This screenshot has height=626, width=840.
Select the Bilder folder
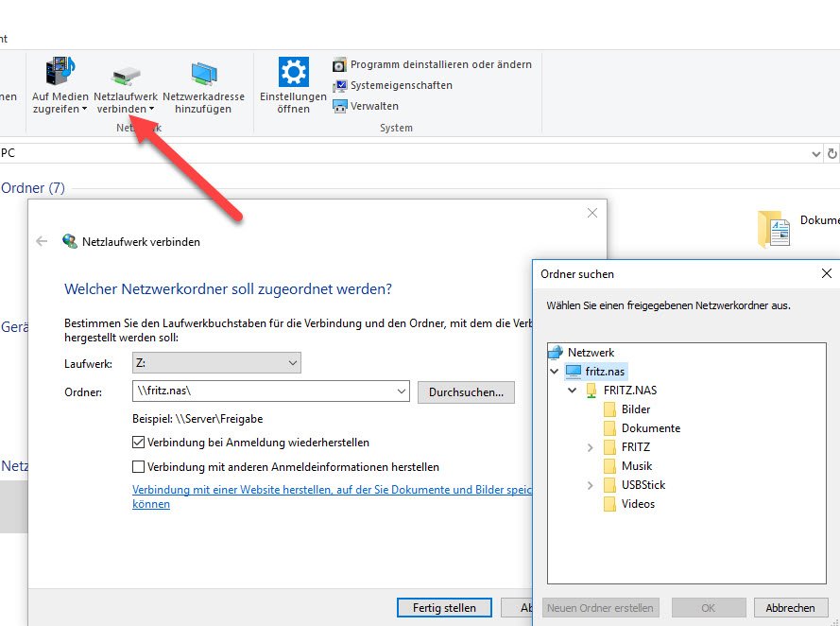click(x=636, y=409)
